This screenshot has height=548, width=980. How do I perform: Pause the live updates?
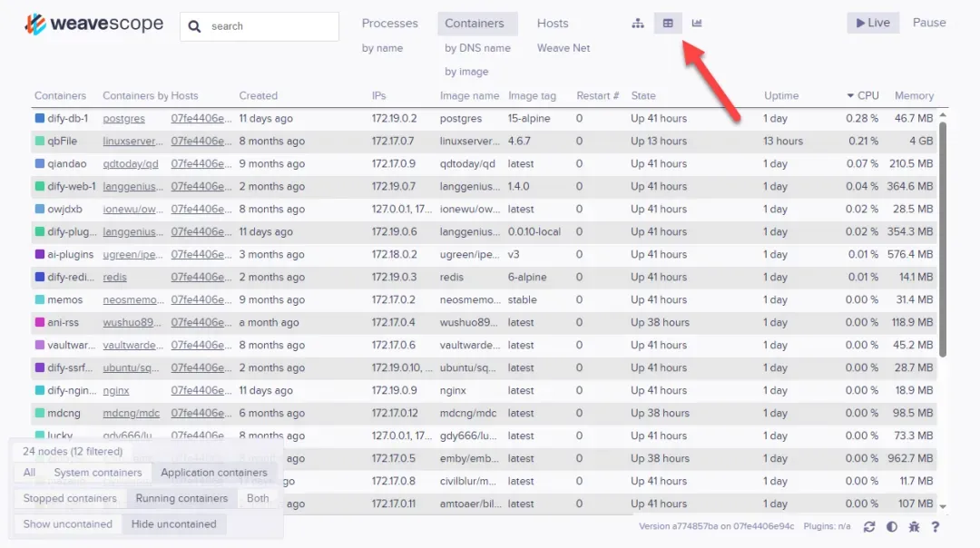(929, 23)
